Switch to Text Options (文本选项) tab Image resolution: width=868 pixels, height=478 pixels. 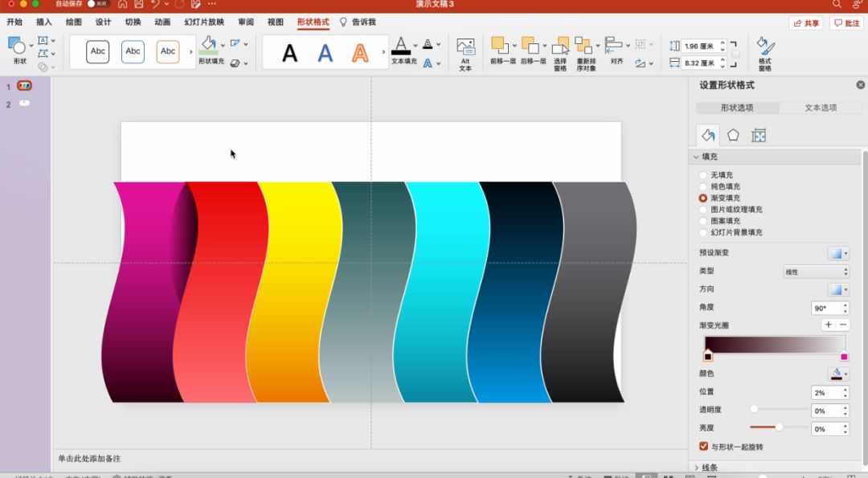point(821,108)
